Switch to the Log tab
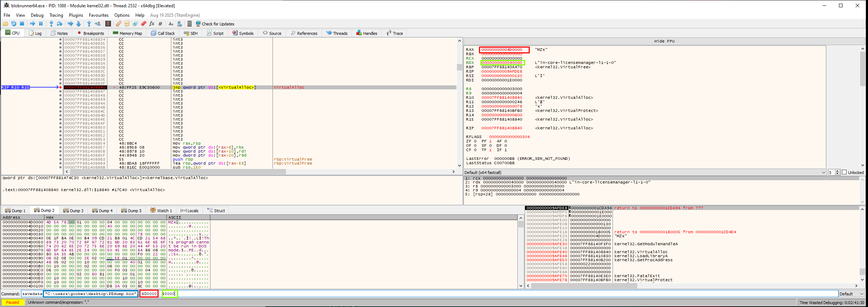The image size is (868, 307). [x=36, y=33]
